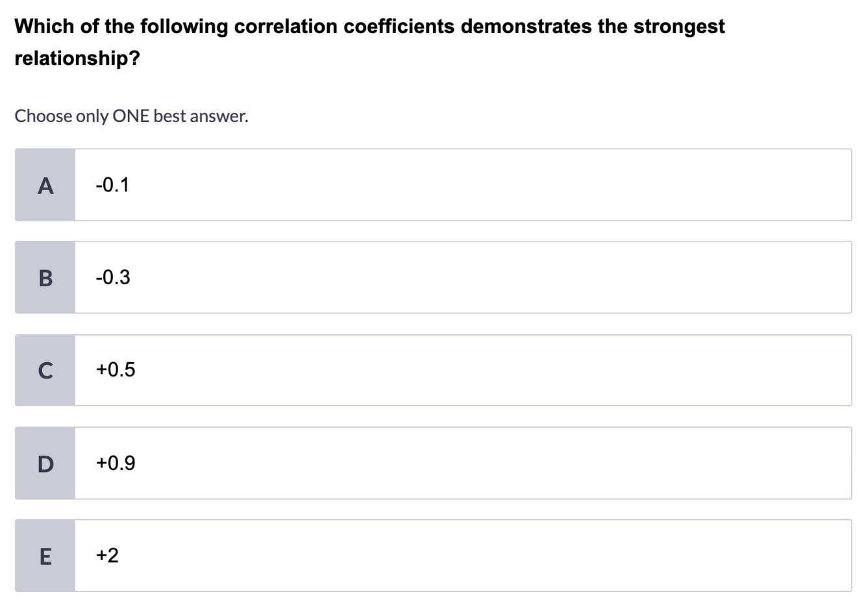
Task: Click the letter B answer tile
Action: [x=45, y=278]
